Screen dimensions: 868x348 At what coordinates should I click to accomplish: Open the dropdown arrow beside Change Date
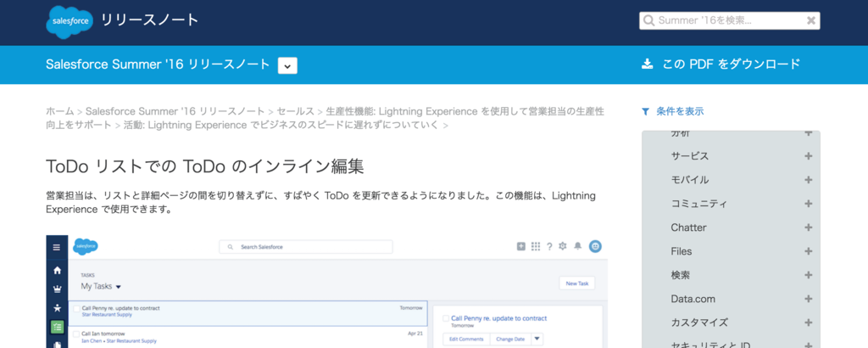pos(537,340)
